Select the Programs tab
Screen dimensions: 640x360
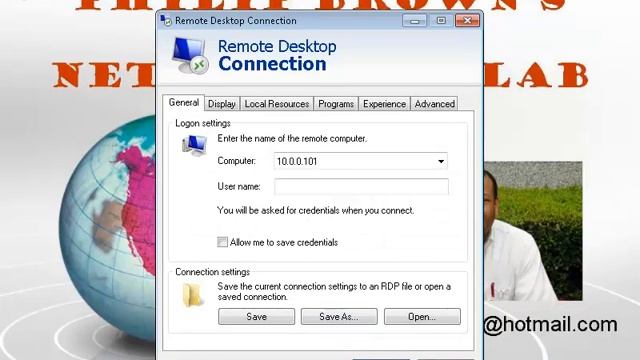[x=336, y=104]
